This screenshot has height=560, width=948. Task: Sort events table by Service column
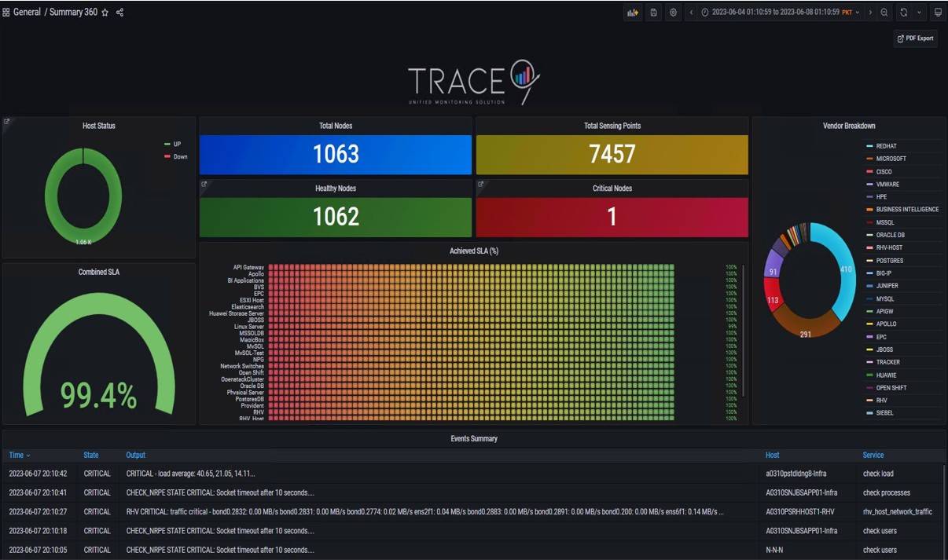pos(873,455)
